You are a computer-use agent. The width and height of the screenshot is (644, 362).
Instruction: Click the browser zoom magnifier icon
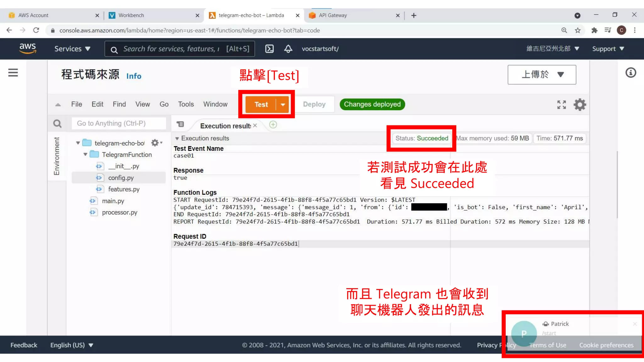tap(564, 30)
